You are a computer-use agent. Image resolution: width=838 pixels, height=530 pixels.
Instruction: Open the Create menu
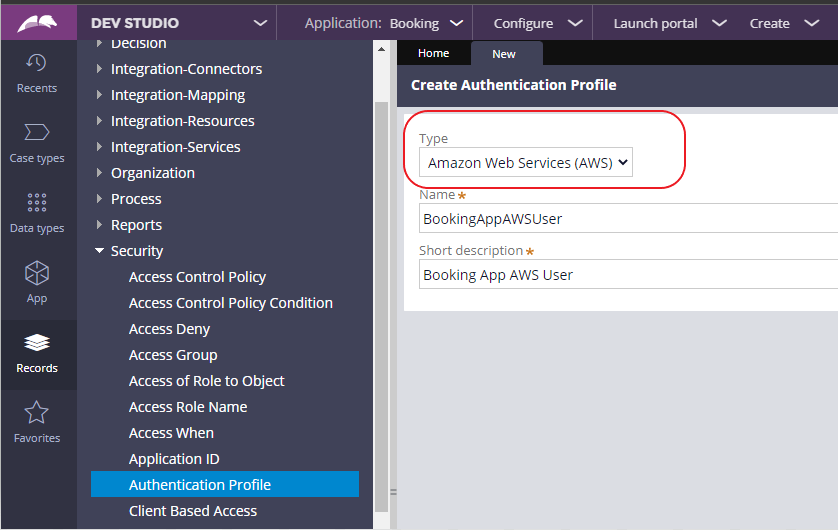click(x=784, y=23)
